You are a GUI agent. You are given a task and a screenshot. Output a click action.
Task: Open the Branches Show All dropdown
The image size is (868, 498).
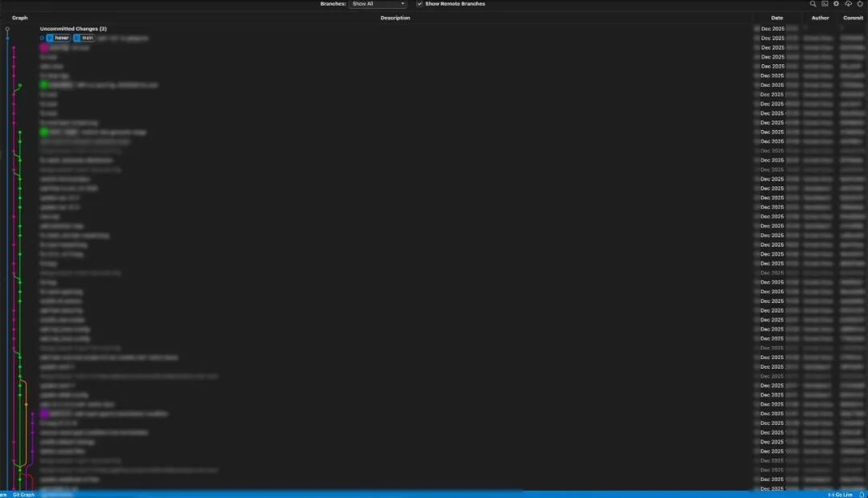[378, 4]
